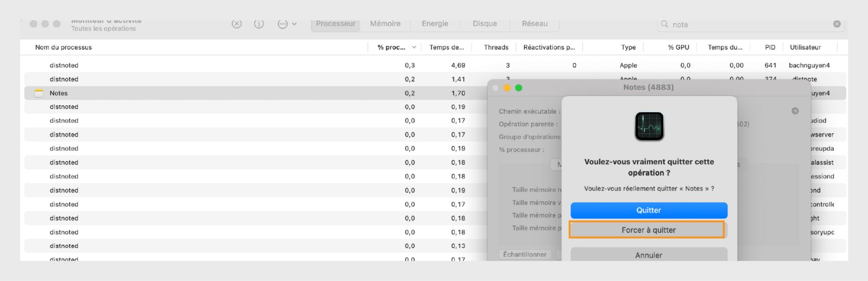Sort by Nom du processus column
The width and height of the screenshot is (868, 281).
click(63, 47)
